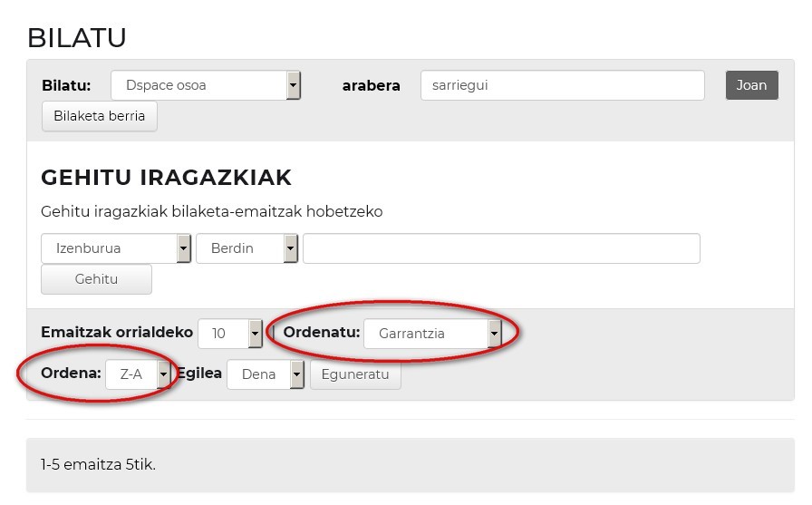The image size is (812, 505).
Task: Expand the Izenburua filter field dropdown
Action: (x=116, y=248)
